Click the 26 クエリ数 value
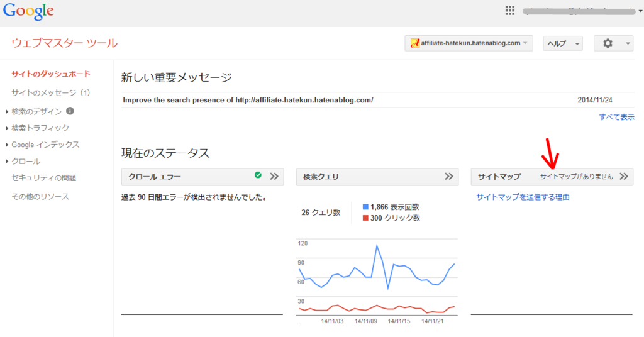The width and height of the screenshot is (644, 337). (321, 213)
